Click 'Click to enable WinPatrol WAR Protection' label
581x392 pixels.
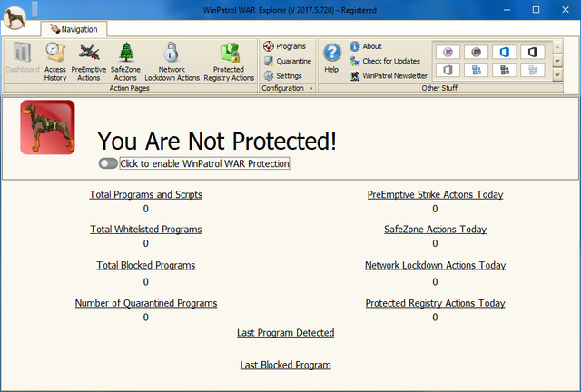click(204, 163)
